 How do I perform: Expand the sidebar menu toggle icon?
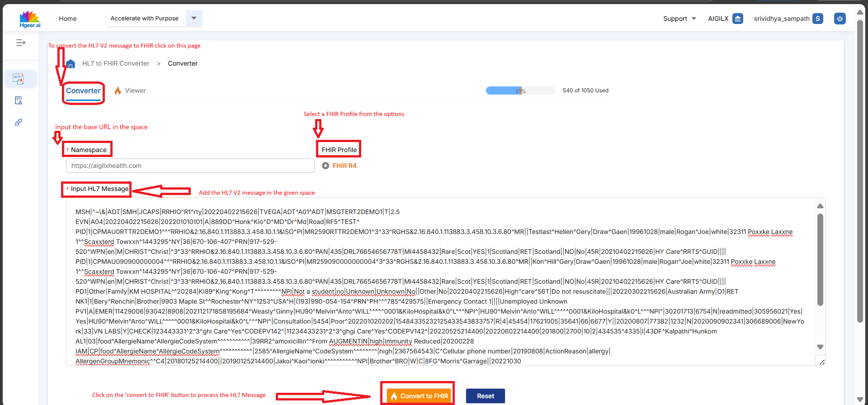pyautogui.click(x=21, y=43)
